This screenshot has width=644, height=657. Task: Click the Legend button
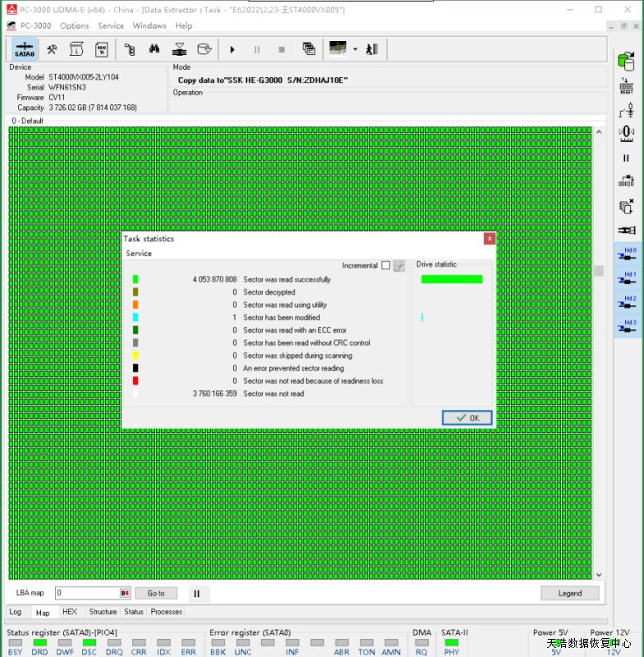[x=569, y=593]
